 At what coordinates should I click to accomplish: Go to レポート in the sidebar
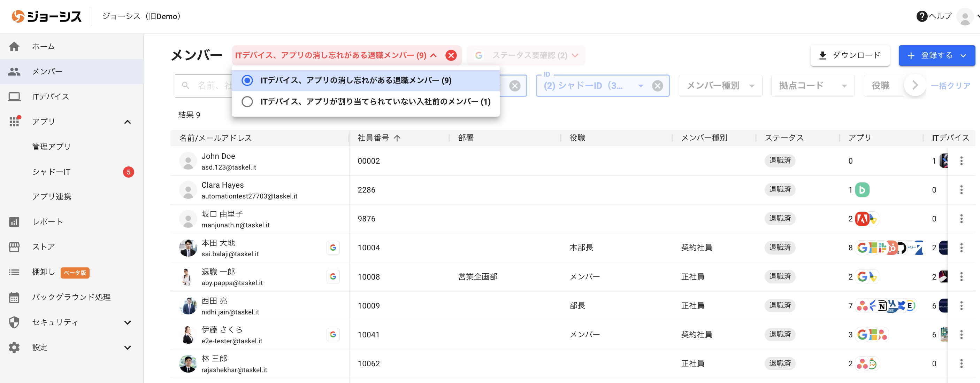pyautogui.click(x=47, y=221)
